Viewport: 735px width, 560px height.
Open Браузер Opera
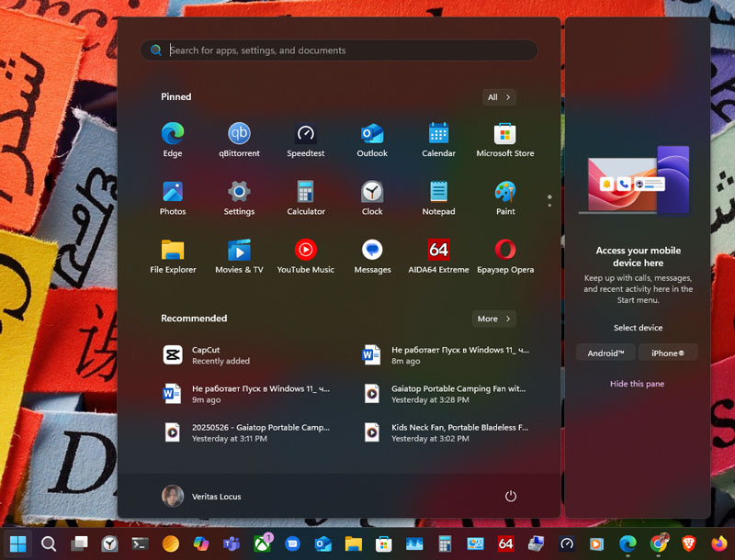(x=505, y=256)
